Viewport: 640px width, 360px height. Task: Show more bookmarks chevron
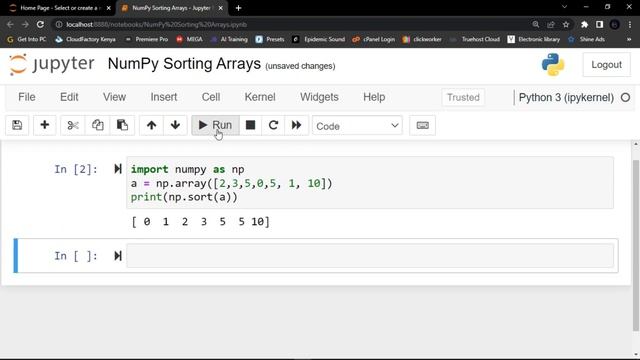point(629,39)
